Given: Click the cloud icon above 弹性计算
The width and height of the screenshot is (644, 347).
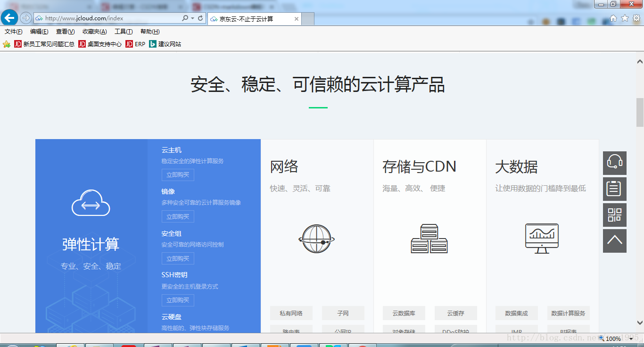Looking at the screenshot, I should coord(91,203).
